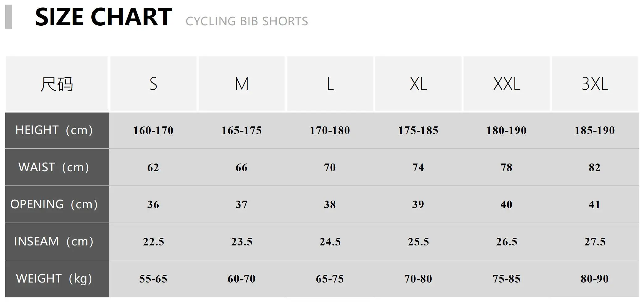The width and height of the screenshot is (644, 302).
Task: Select the HEIGHT (cm) row label
Action: (x=54, y=130)
